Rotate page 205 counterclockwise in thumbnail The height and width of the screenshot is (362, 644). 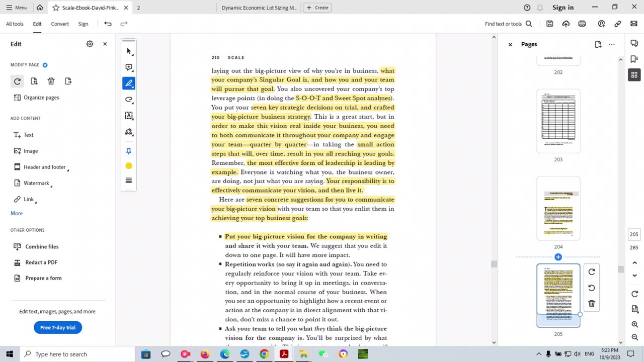[x=592, y=288]
